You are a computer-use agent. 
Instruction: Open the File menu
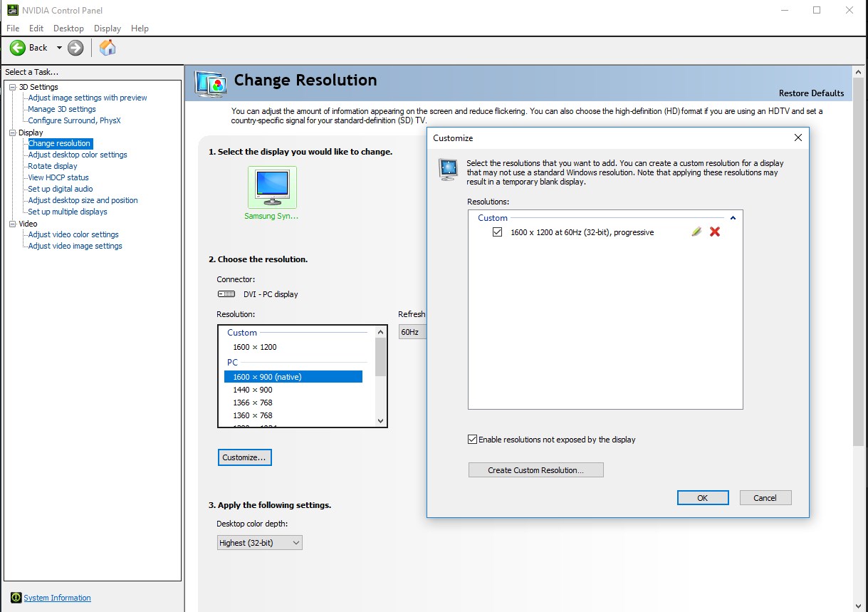tap(13, 28)
